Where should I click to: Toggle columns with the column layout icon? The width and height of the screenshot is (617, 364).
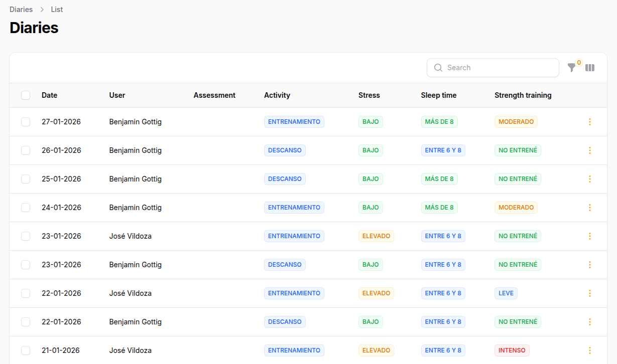point(590,68)
